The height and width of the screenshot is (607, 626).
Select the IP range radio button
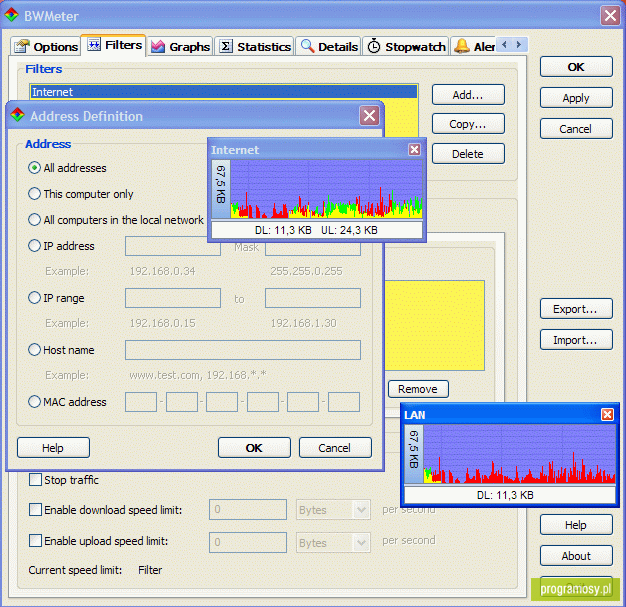[x=34, y=298]
